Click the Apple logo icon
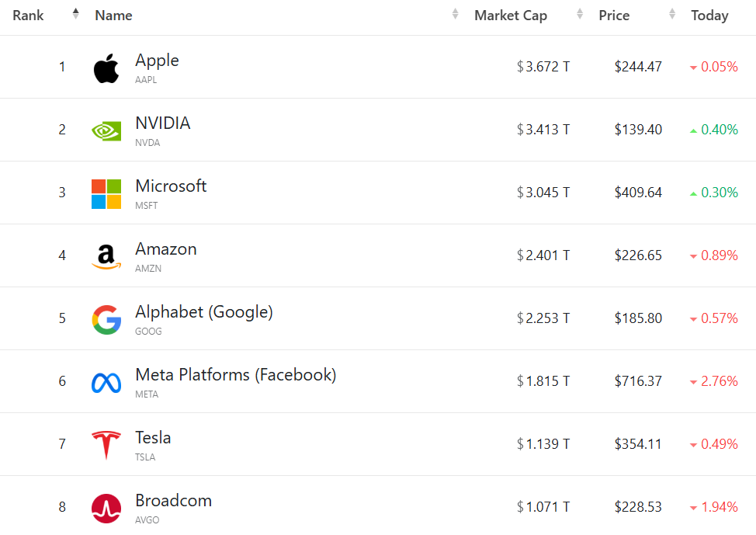 [106, 68]
